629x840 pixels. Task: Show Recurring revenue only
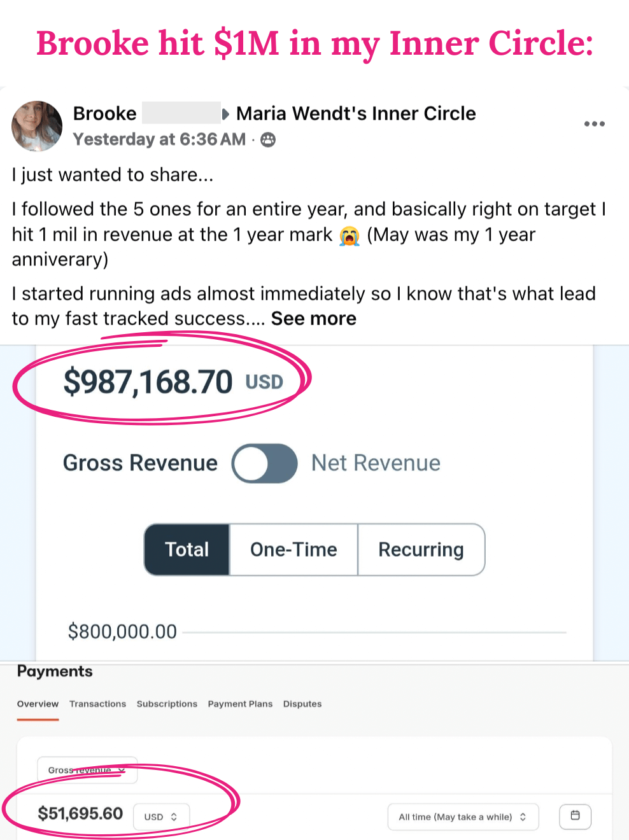[x=421, y=550]
